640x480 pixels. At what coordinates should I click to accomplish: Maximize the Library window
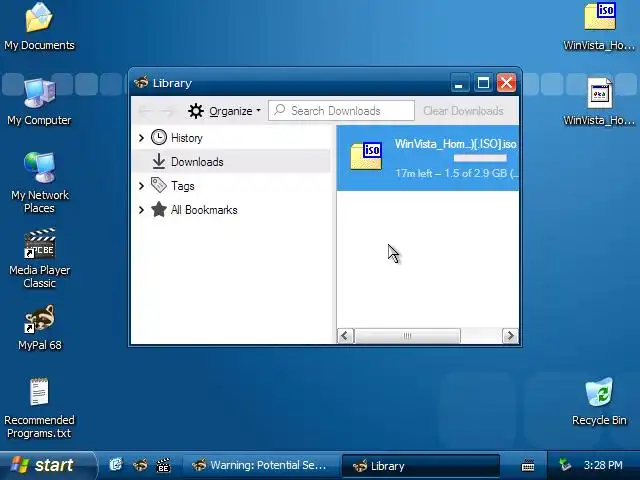coord(483,83)
